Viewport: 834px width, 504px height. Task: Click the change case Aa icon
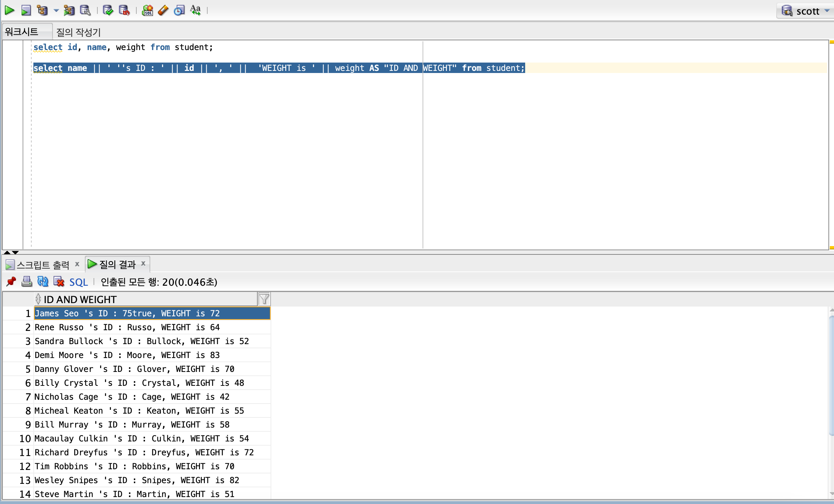click(195, 10)
